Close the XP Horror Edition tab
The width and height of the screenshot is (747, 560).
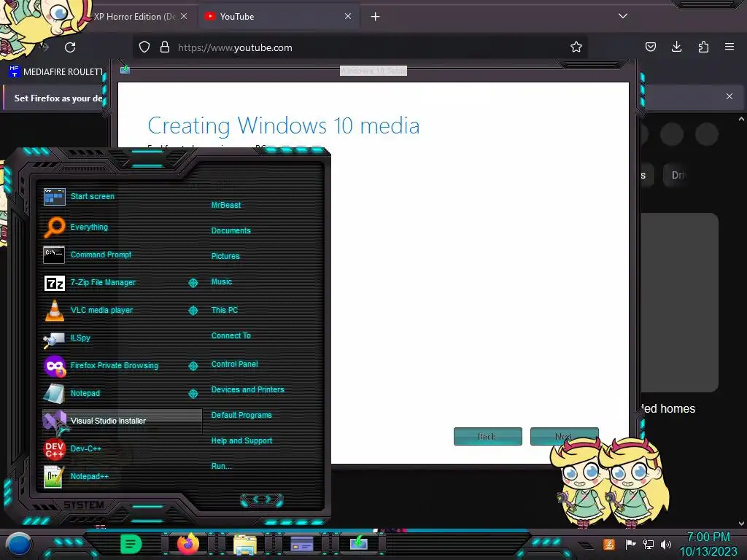point(184,17)
